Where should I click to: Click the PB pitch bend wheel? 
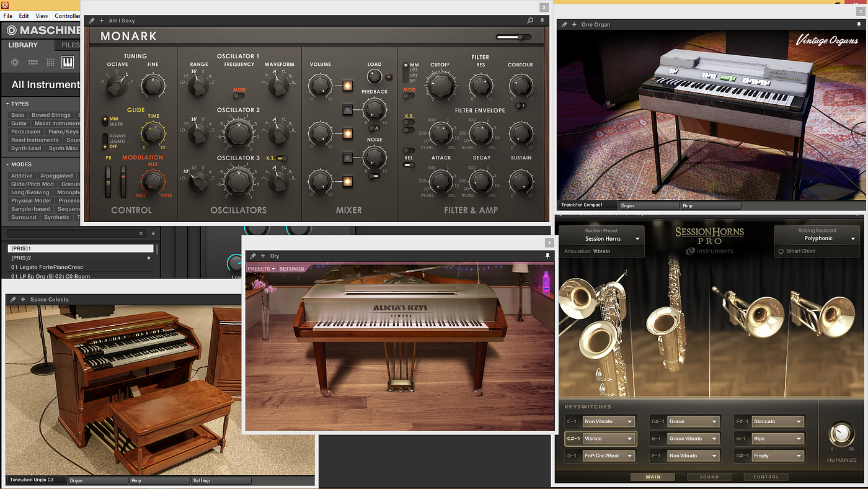[109, 182]
